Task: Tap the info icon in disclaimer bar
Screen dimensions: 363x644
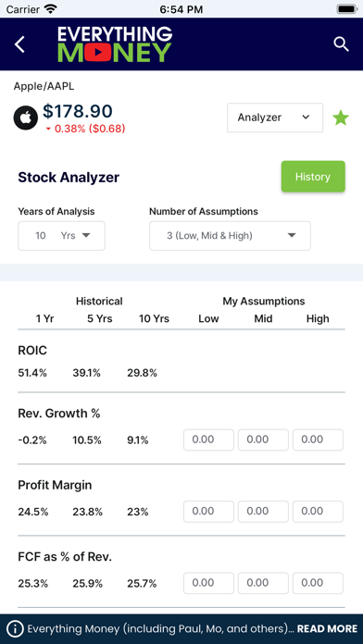Action: [15, 628]
